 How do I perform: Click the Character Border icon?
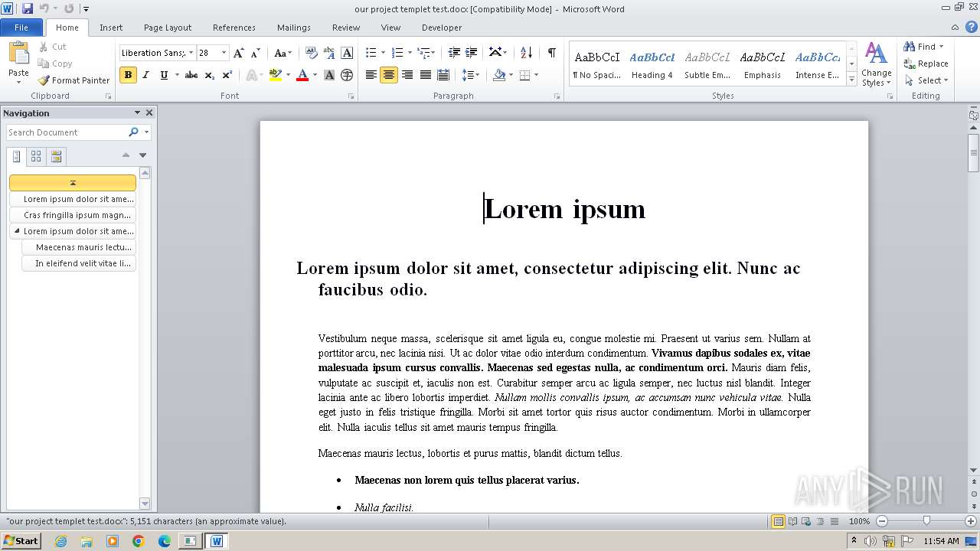click(x=347, y=53)
